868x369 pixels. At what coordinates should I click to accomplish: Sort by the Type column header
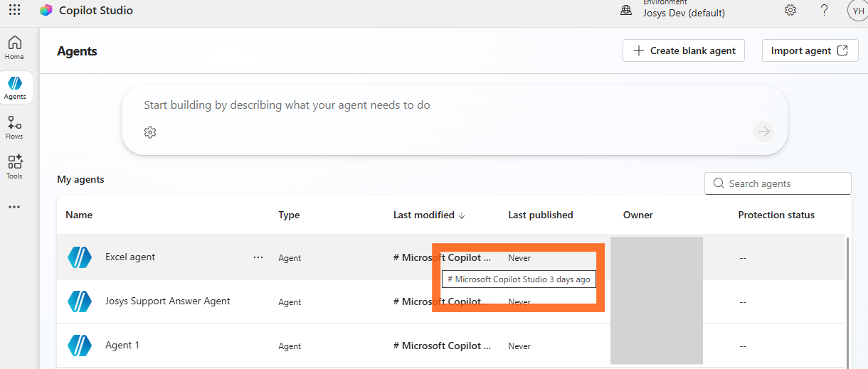pos(289,215)
